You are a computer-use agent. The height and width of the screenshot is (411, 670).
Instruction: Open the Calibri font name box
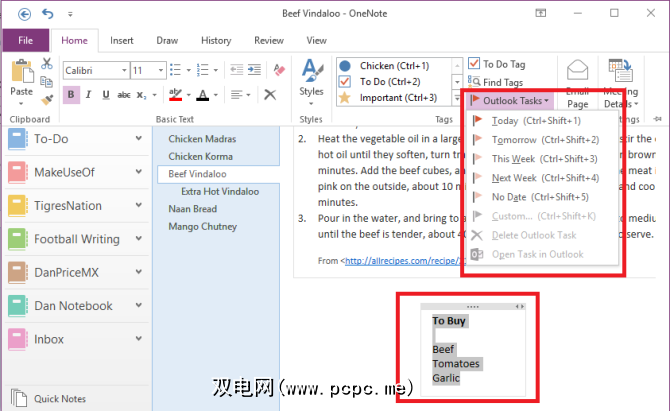[x=96, y=70]
